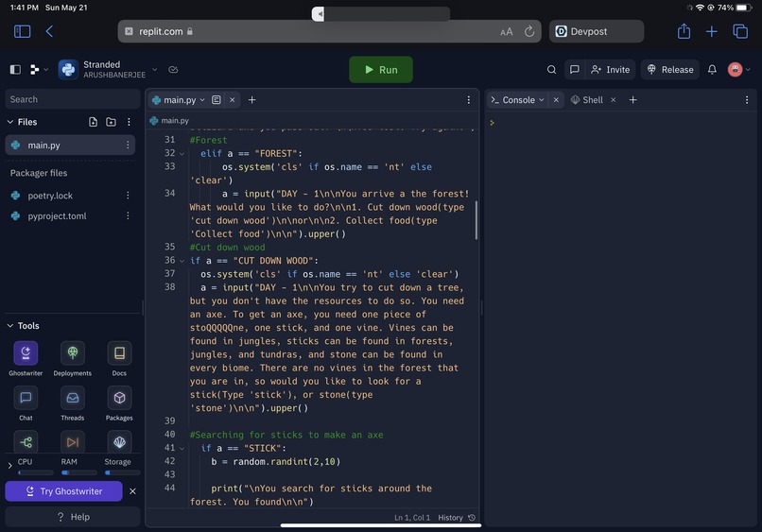Screen dimensions: 762x532
Task: Click the cloud sync status icon
Action: 173,70
